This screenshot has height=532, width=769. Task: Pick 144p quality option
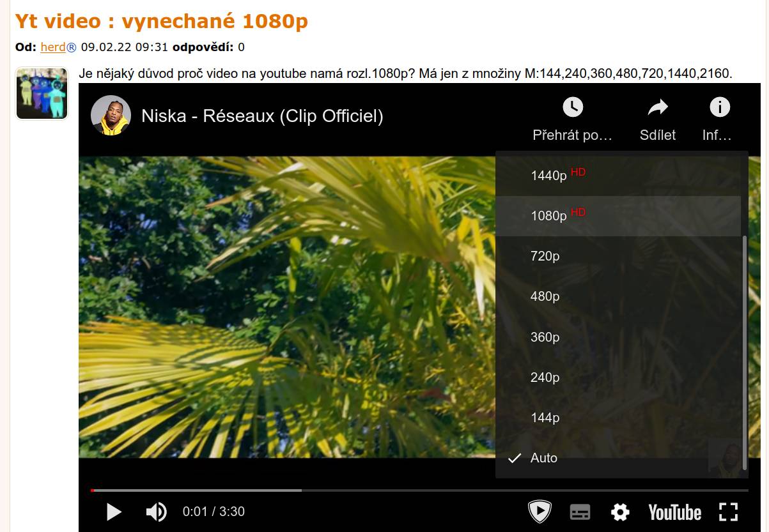pyautogui.click(x=618, y=417)
